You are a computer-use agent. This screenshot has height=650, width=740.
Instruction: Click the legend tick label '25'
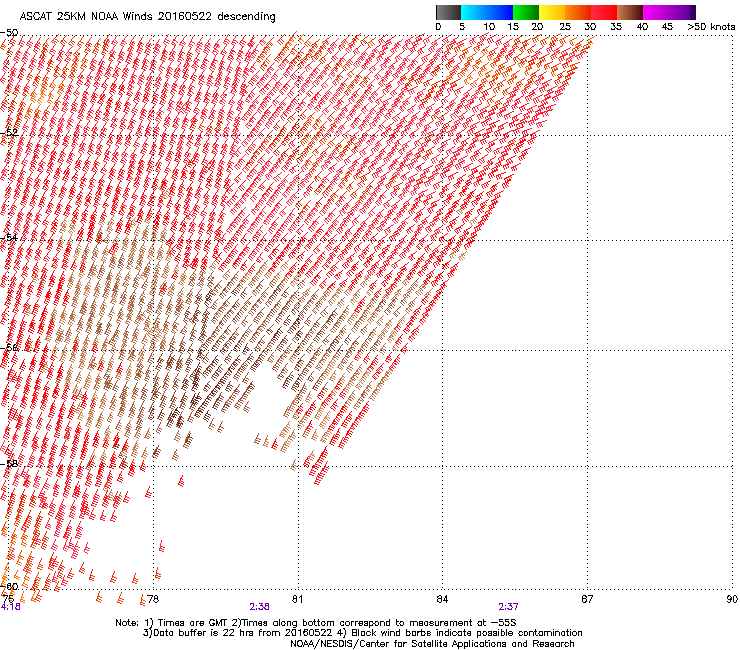pyautogui.click(x=565, y=27)
